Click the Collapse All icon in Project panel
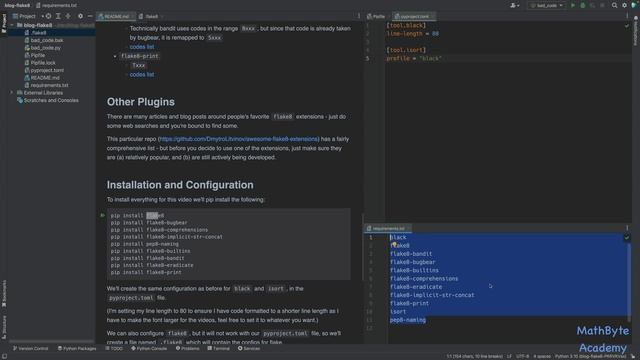Screen dimensions: 640x360 68,16
